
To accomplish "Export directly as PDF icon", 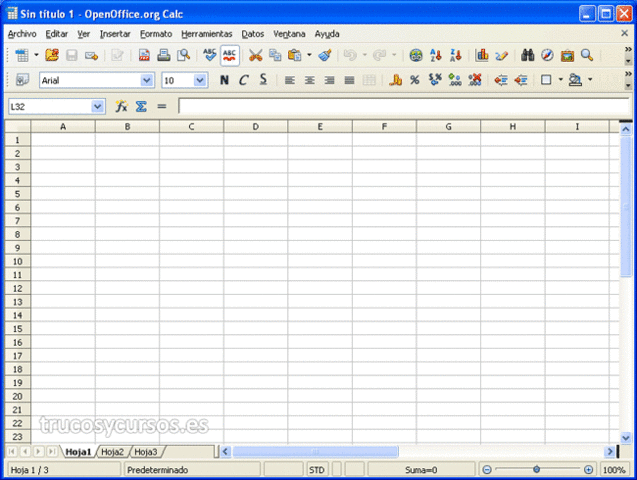I will coord(144,55).
